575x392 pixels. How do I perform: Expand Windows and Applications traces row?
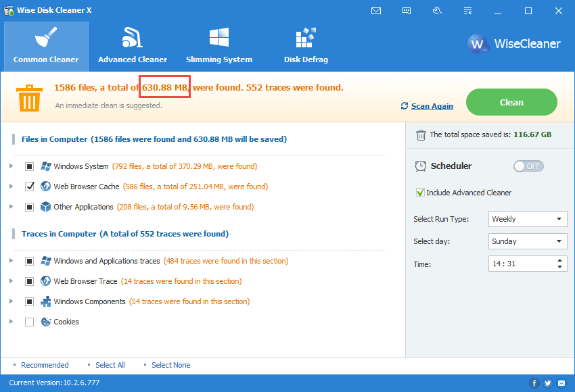pyautogui.click(x=11, y=261)
